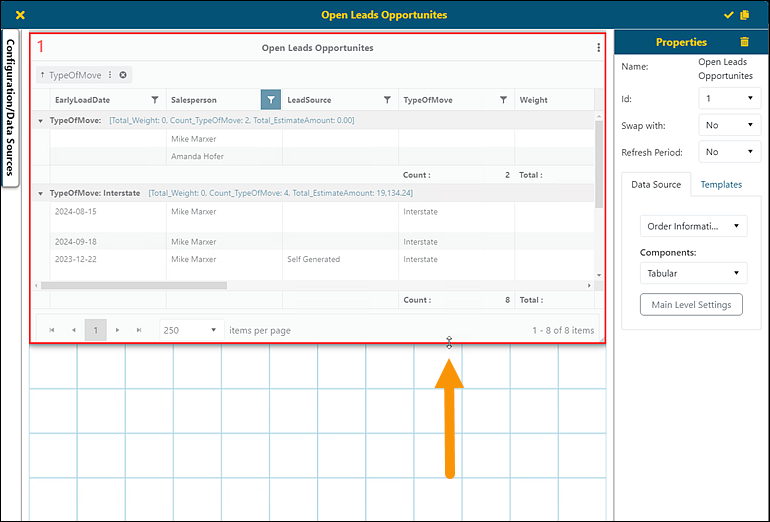Click the Main Level Settings button
The width and height of the screenshot is (770, 522).
coord(691,305)
